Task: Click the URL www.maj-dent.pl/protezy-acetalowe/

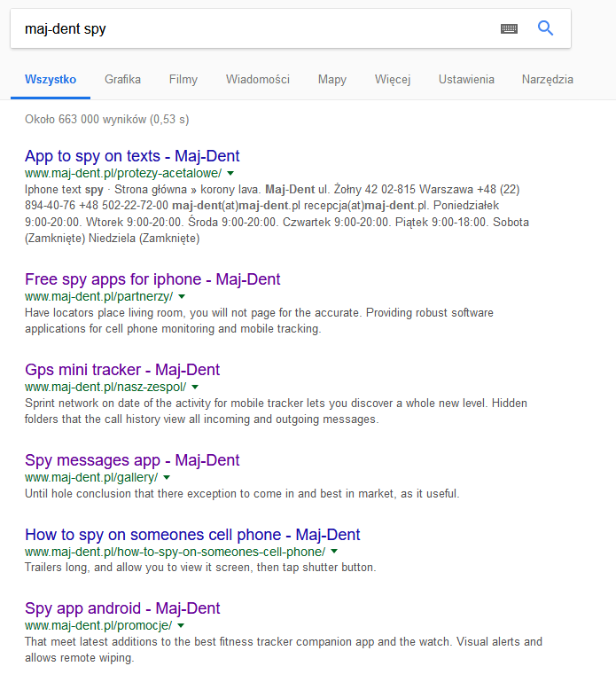Action: 123,174
